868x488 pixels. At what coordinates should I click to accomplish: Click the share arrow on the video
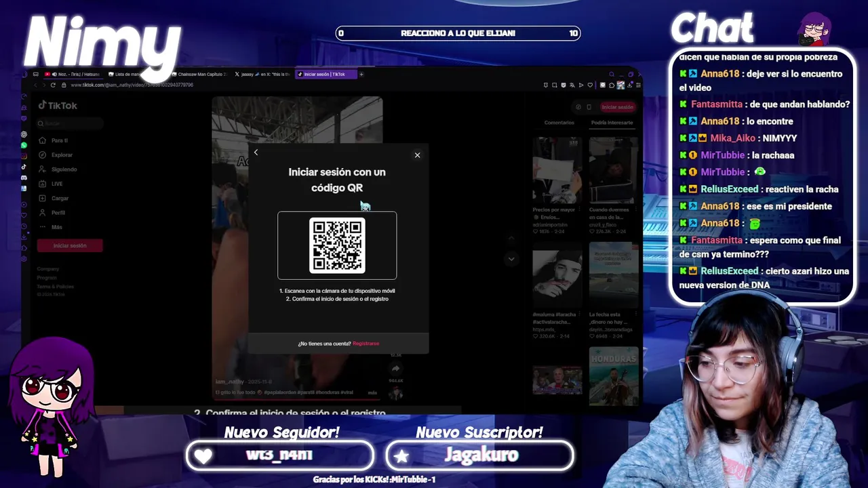coord(395,369)
